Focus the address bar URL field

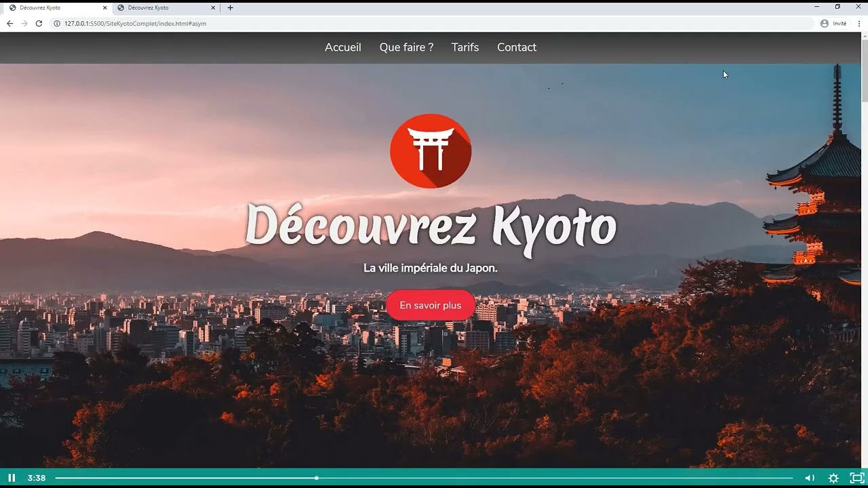pos(434,23)
